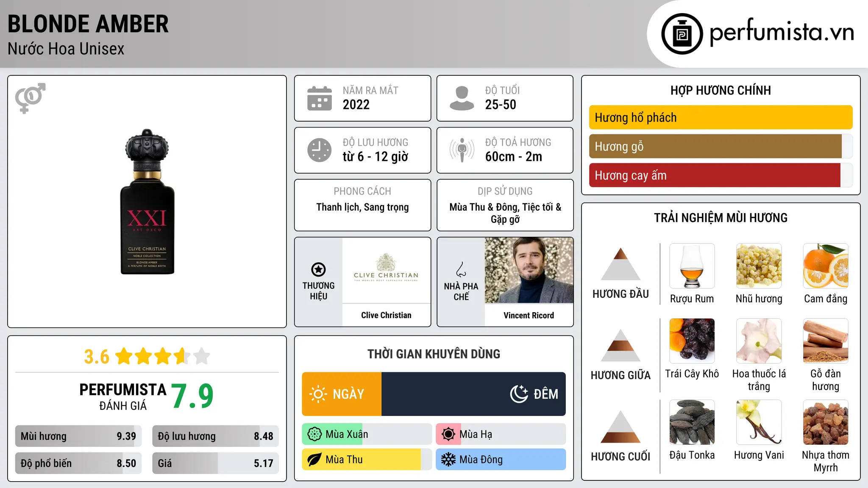Click the Mùa Thu & Đông occasion text
Image resolution: width=868 pixels, height=488 pixels.
[x=505, y=213]
